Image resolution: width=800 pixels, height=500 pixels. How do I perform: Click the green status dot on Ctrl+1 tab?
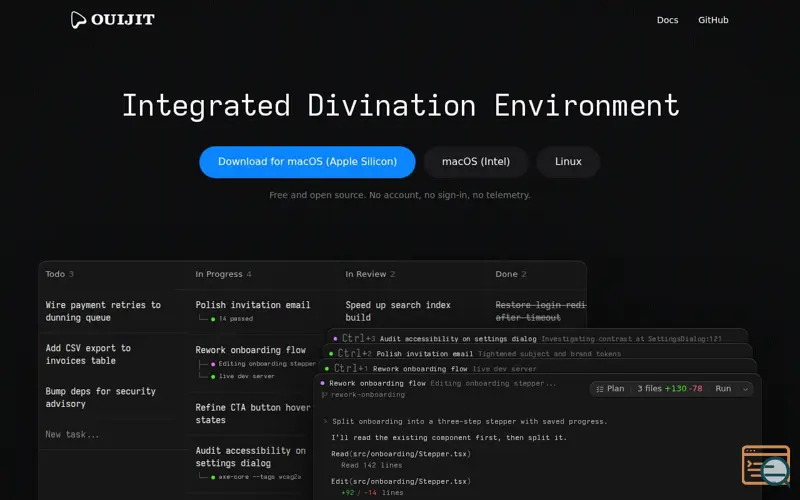click(327, 368)
